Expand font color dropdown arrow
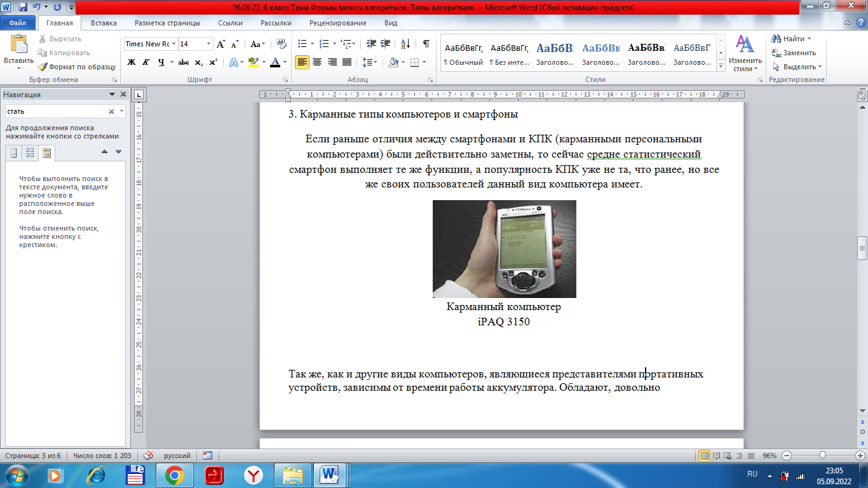The width and height of the screenshot is (868, 488). pos(285,62)
